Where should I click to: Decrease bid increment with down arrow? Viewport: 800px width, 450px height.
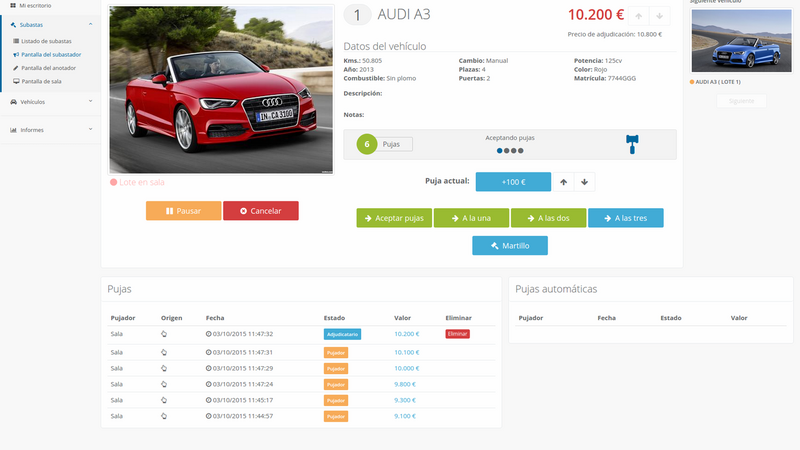pos(584,182)
